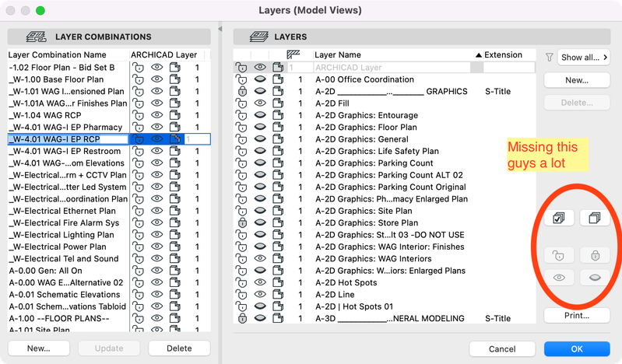
Task: Click the ARCHICAD Layer column header
Action: [x=163, y=54]
